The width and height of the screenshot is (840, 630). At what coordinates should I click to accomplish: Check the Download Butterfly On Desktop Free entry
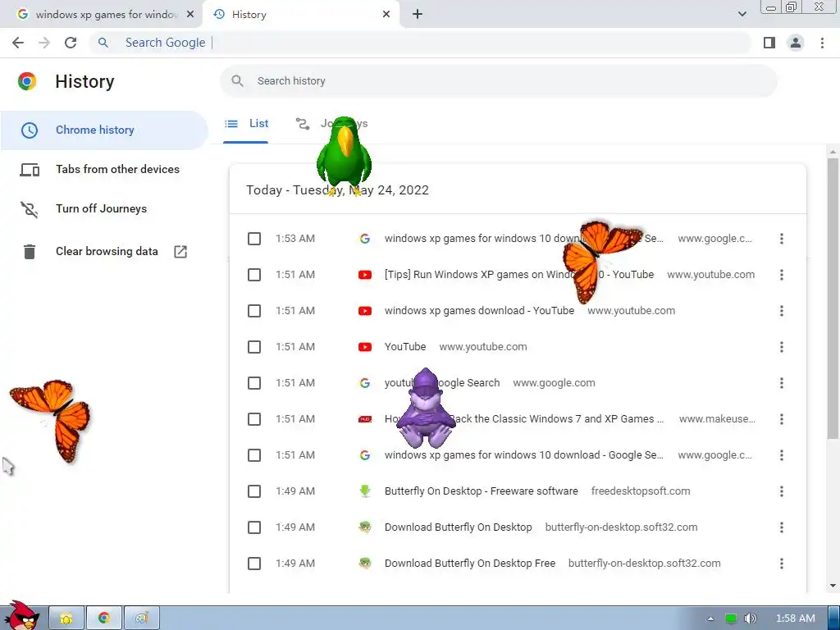point(254,564)
